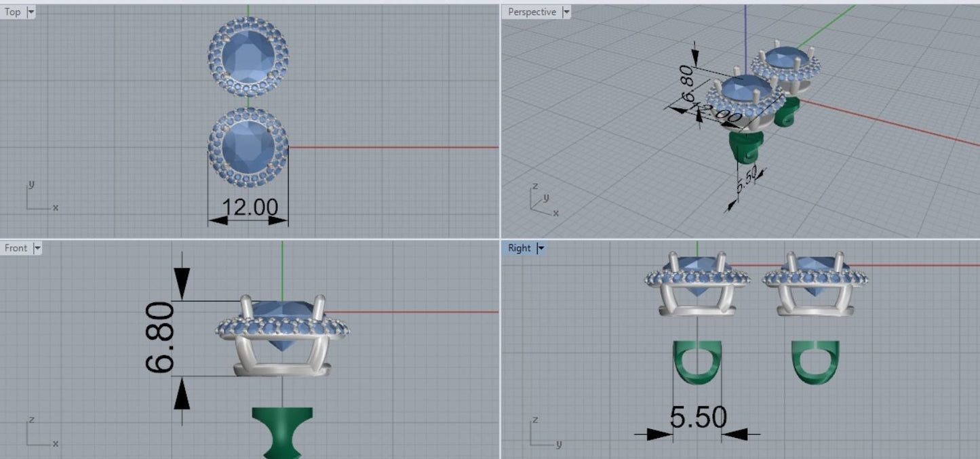Viewport: 980px width, 459px height.
Task: Click the Front viewport title label
Action: pyautogui.click(x=16, y=248)
